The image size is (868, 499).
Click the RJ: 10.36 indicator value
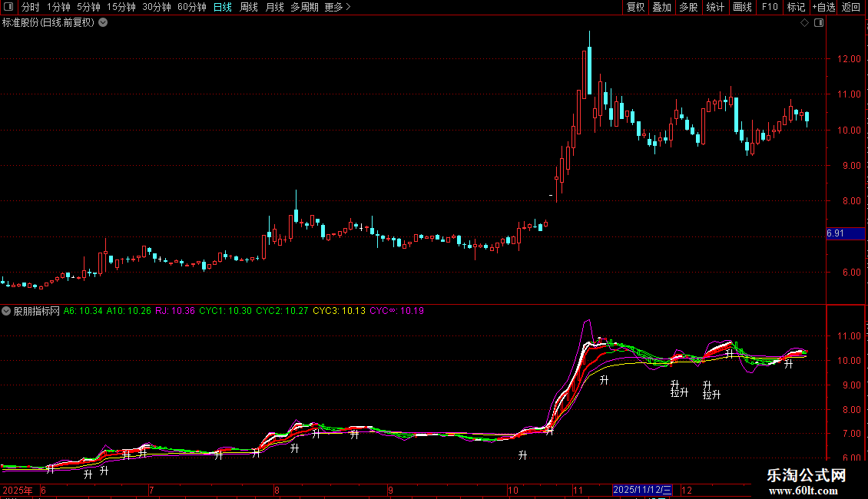point(175,311)
